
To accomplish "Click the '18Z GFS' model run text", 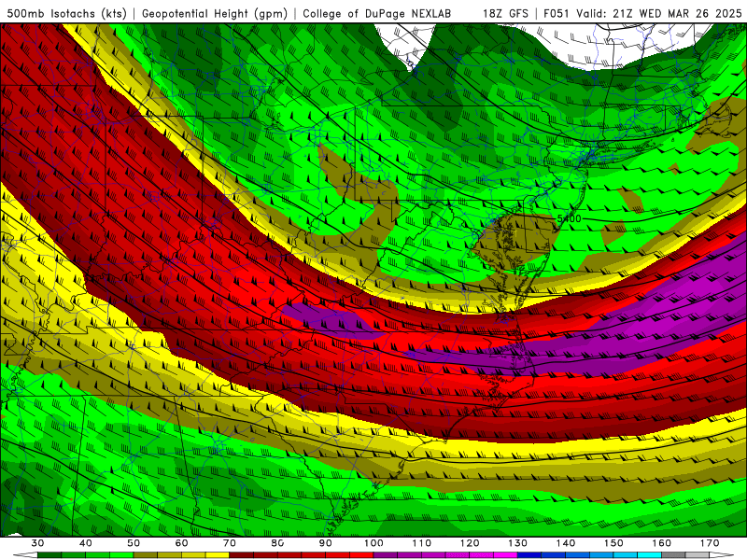I will click(x=505, y=13).
